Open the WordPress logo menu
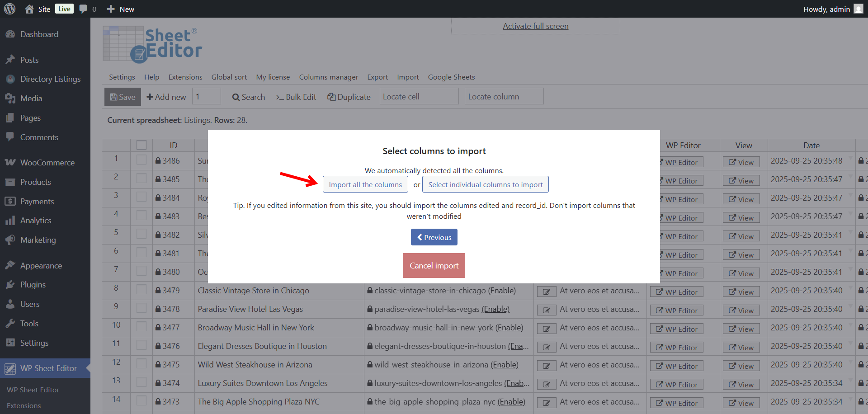This screenshot has width=868, height=414. (9, 9)
